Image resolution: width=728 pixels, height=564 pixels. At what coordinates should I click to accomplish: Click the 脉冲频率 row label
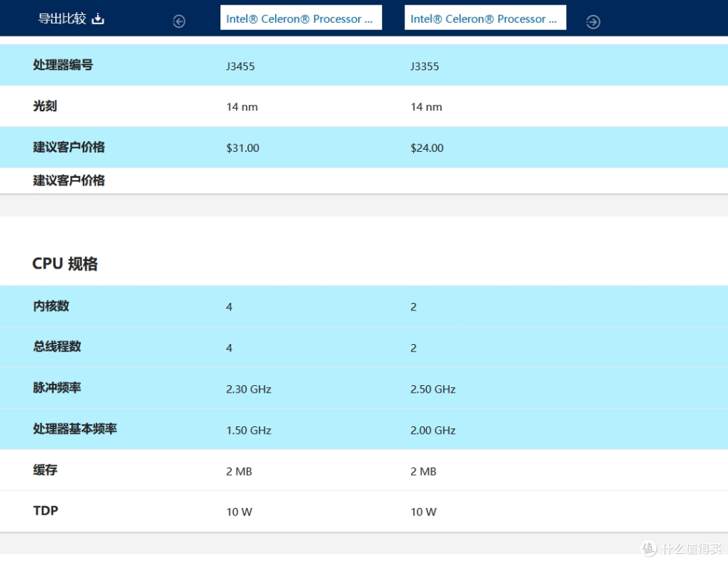point(57,387)
